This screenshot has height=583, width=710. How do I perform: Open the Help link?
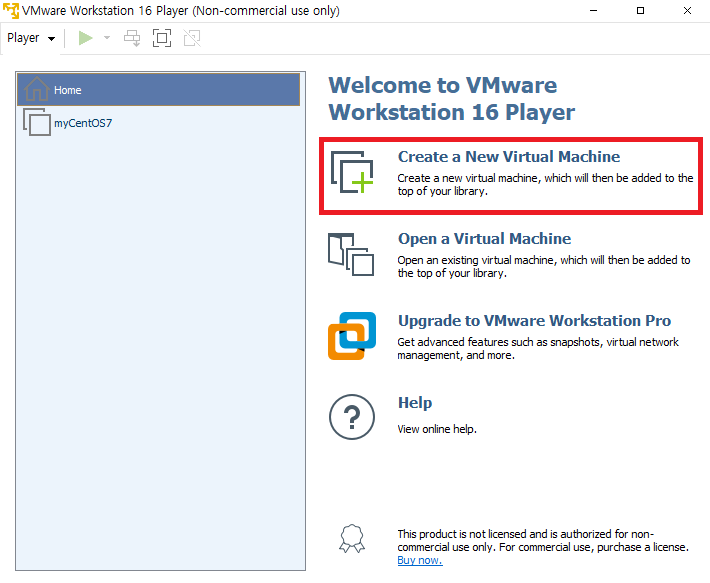point(415,402)
